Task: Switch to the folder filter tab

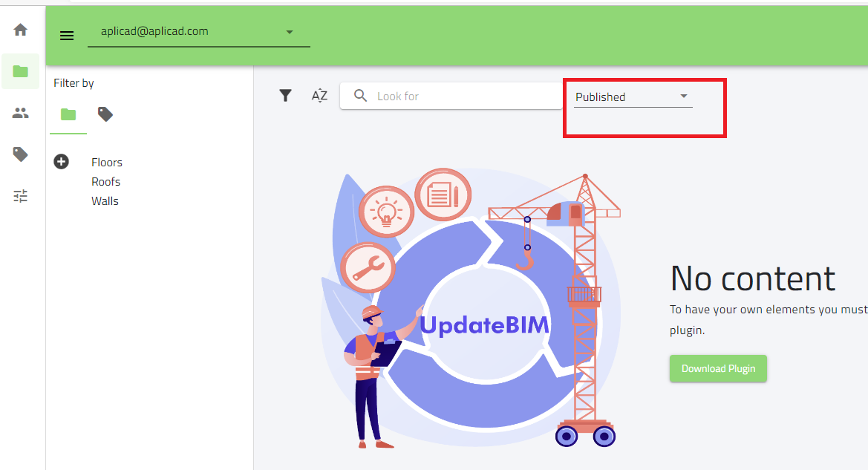Action: coord(68,114)
